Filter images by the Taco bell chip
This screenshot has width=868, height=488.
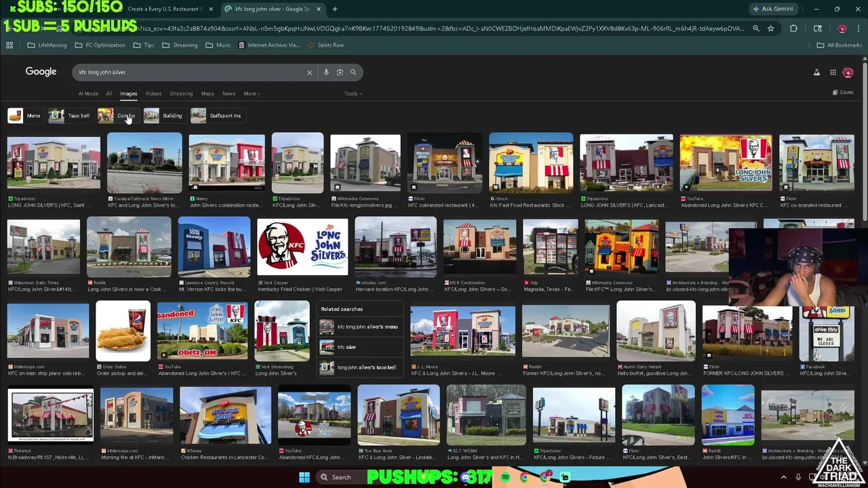(x=70, y=116)
